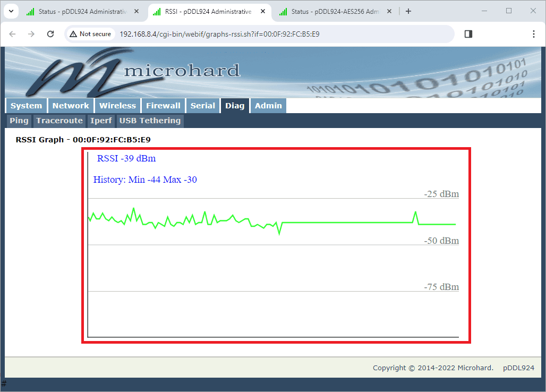
Task: Click the Not secure warning icon
Action: pos(73,34)
